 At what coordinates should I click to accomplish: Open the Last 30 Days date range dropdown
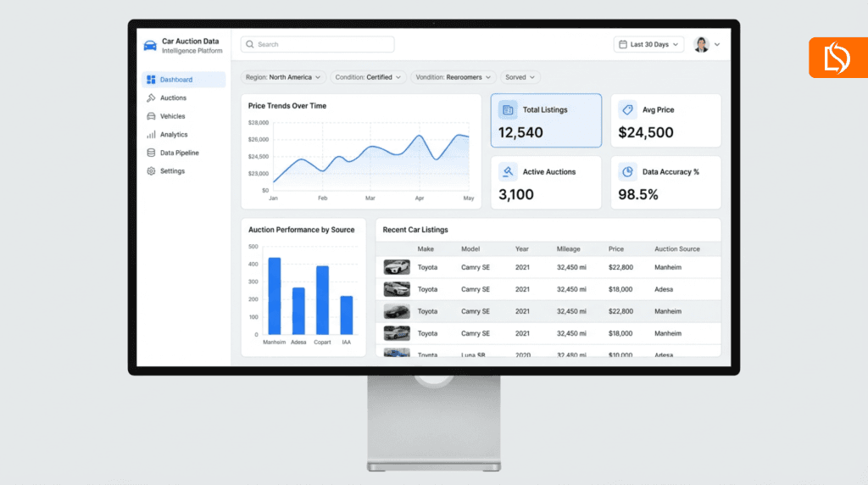point(648,44)
